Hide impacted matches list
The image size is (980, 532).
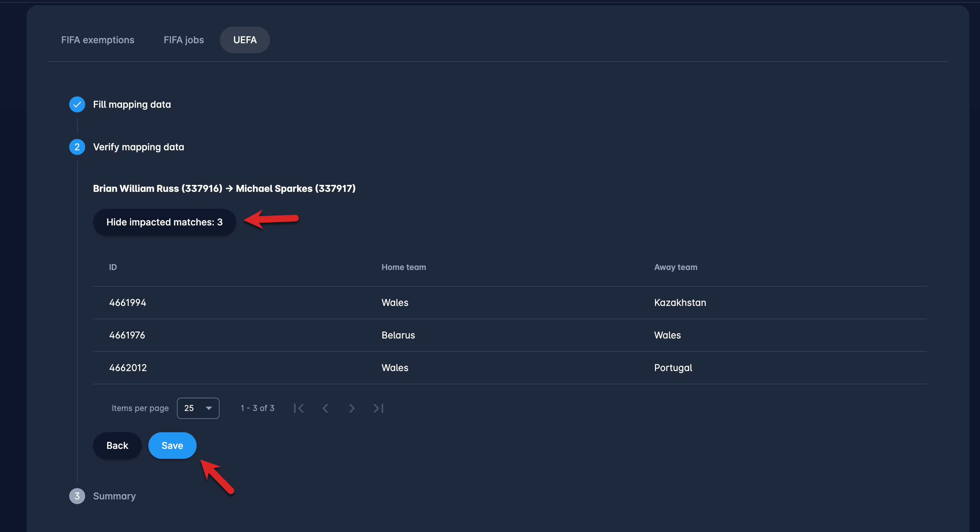tap(164, 222)
